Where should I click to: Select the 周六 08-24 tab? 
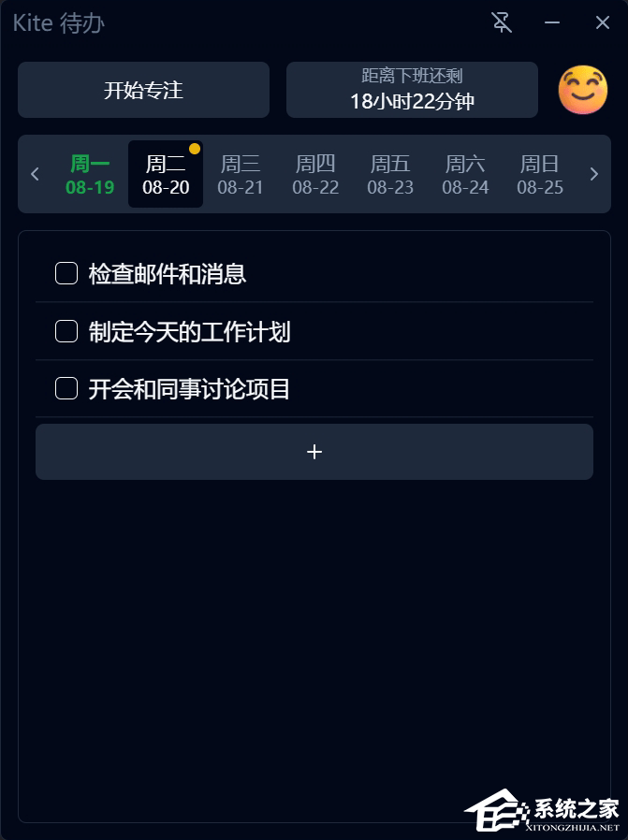point(464,174)
